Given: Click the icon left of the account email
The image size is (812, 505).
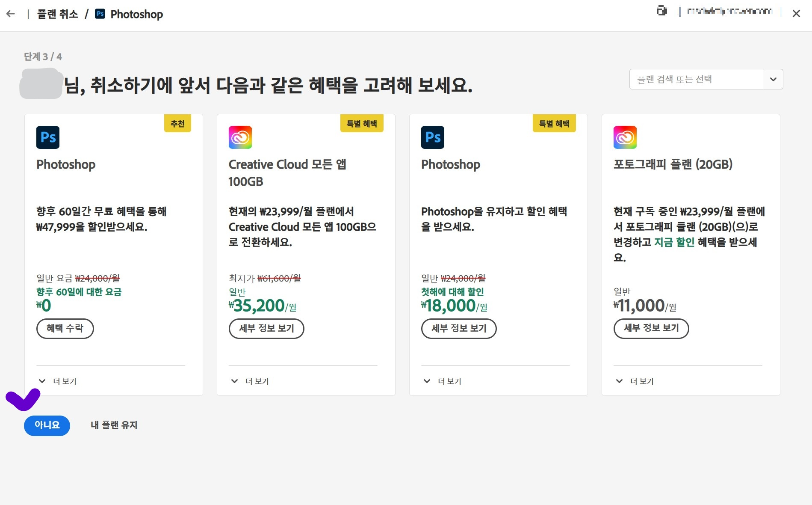Looking at the screenshot, I should pos(661,11).
